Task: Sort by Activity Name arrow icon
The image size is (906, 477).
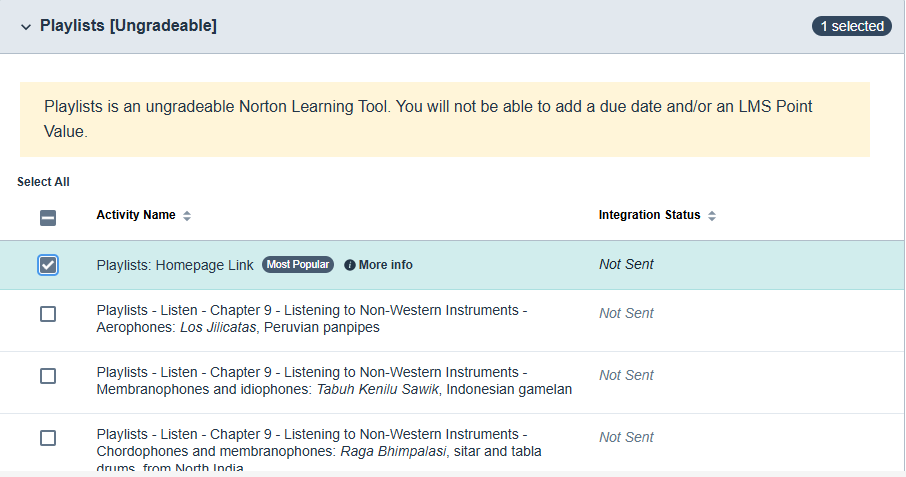Action: 187,216
